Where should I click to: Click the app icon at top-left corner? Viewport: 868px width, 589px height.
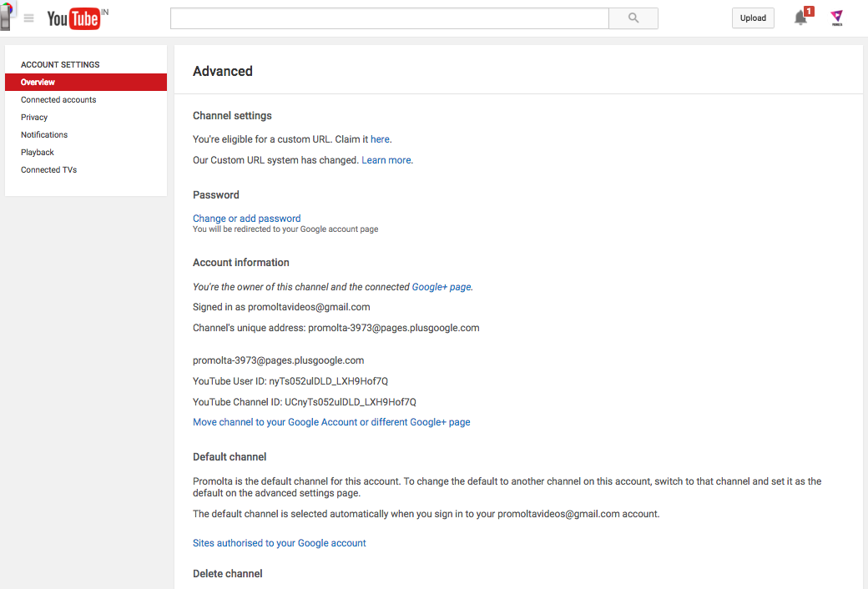7,15
